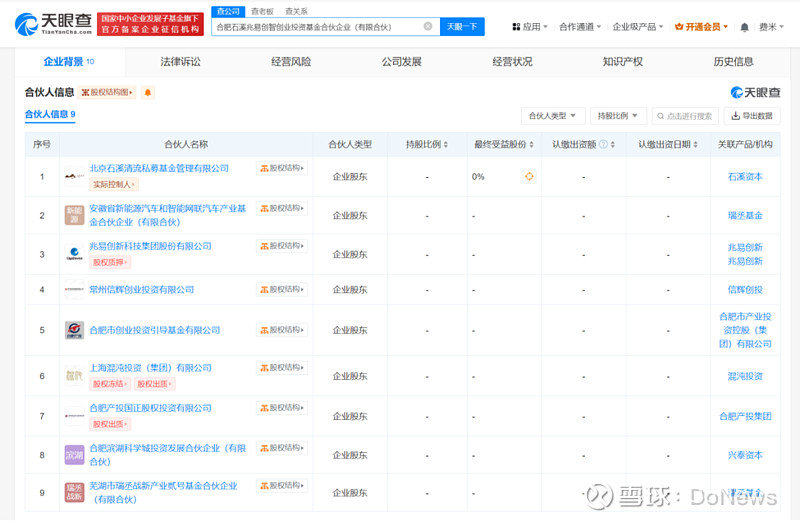Switch to 知识产权 tab
The height and width of the screenshot is (521, 800).
(x=622, y=62)
